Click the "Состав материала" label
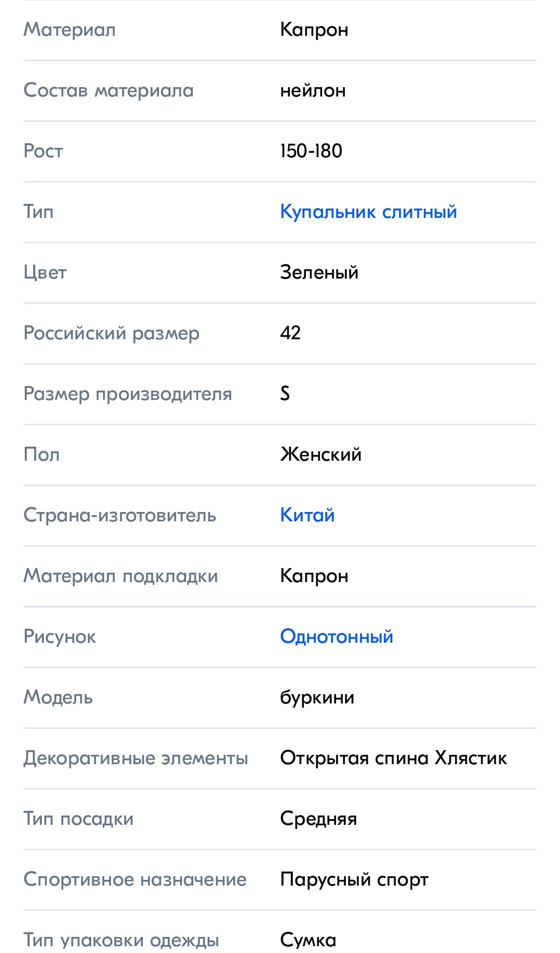 click(108, 91)
